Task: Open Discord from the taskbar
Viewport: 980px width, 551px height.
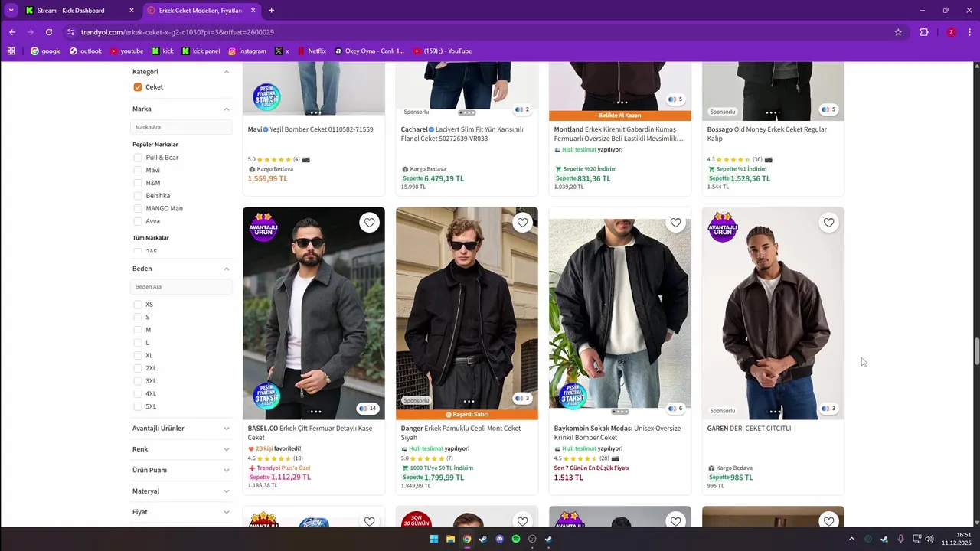Action: [499, 539]
